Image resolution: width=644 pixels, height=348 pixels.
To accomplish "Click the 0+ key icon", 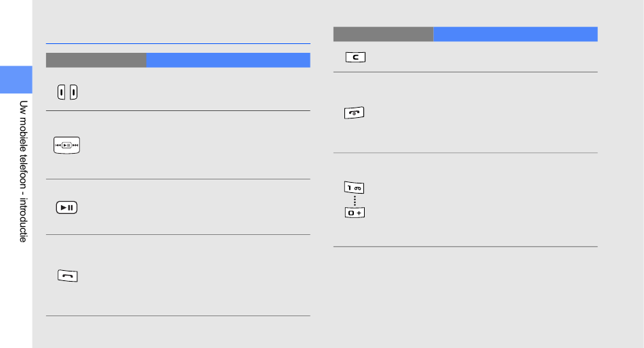I will pos(355,213).
